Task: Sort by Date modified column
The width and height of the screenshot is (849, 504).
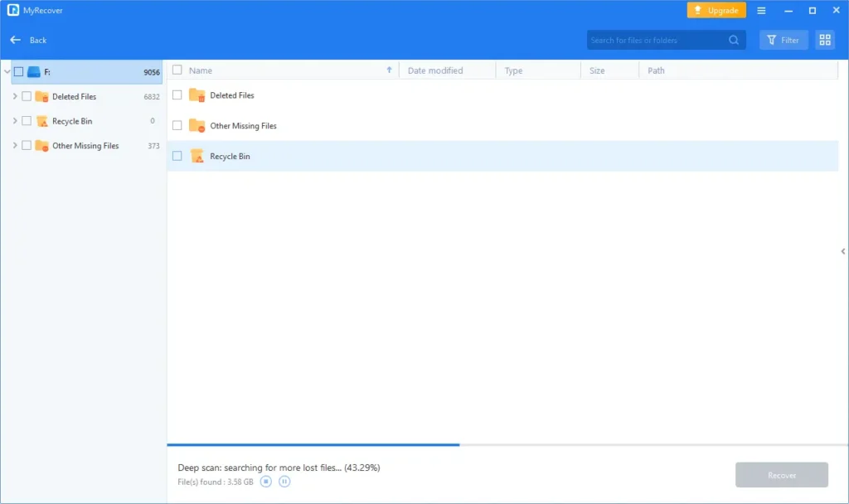Action: [435, 70]
